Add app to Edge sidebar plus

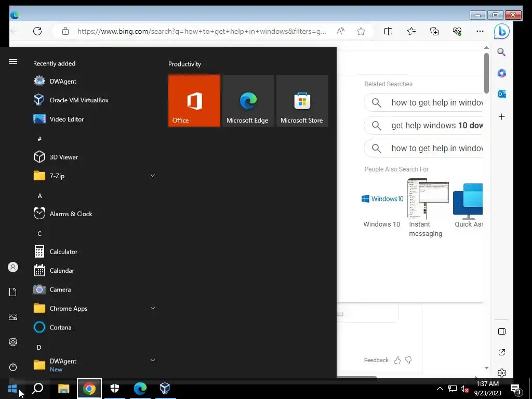tap(501, 117)
